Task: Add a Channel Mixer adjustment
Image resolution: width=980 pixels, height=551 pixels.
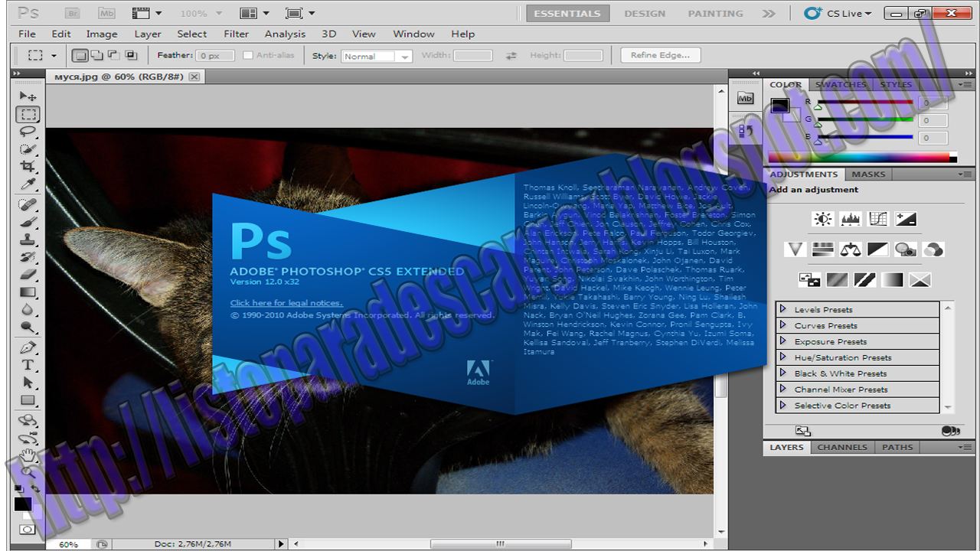Action: pos(933,249)
